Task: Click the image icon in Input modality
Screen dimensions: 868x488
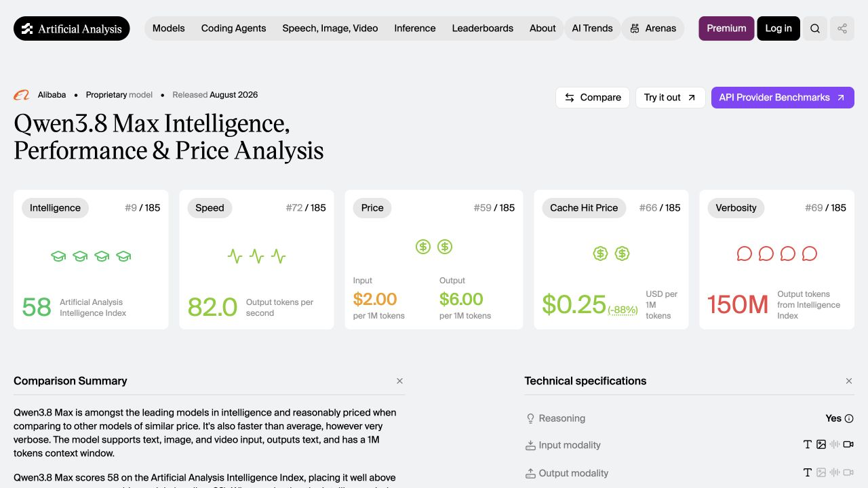Action: click(821, 445)
